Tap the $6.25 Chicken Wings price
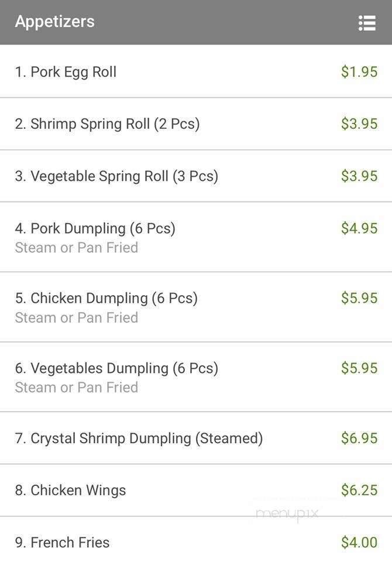 tap(359, 490)
